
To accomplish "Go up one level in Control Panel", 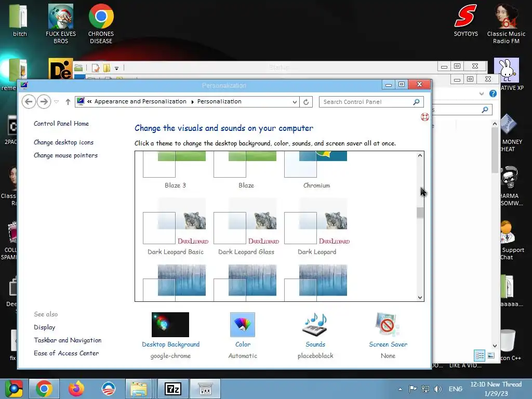I will 68,102.
